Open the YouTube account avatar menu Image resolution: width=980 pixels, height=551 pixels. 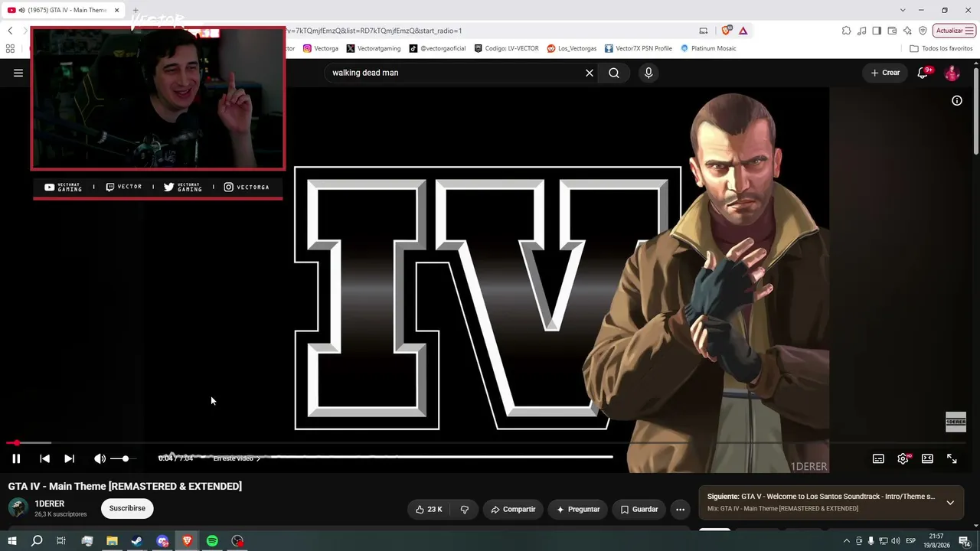pos(952,73)
